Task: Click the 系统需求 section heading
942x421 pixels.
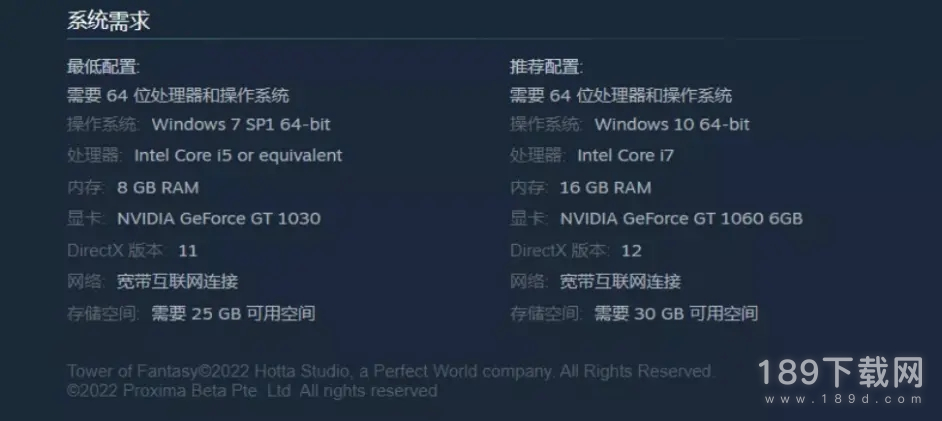Action: click(x=108, y=22)
